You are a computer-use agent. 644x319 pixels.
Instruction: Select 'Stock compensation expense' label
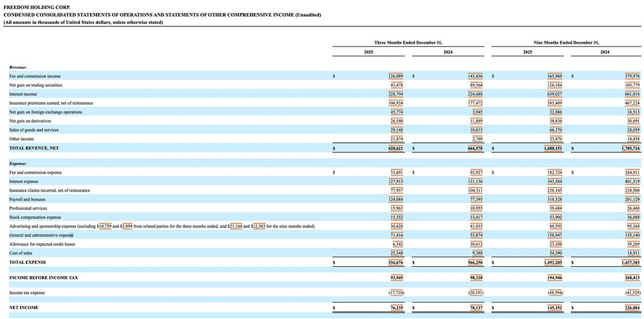(x=35, y=217)
